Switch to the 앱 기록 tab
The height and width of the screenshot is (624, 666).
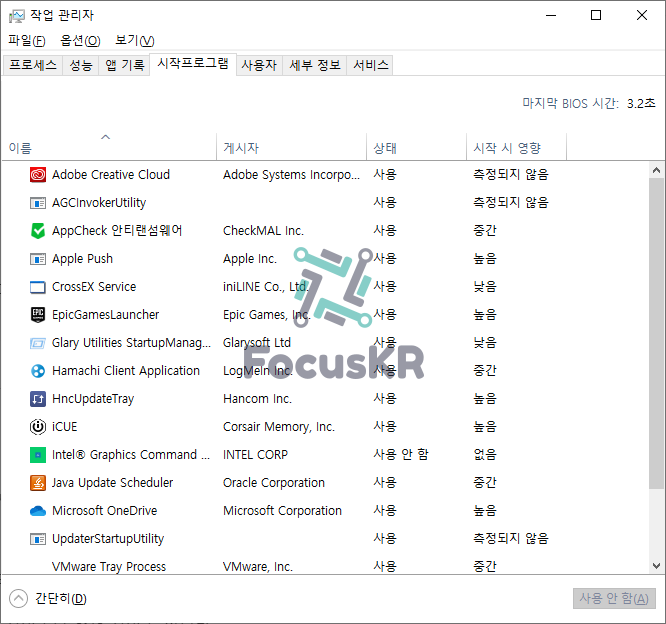pos(124,65)
